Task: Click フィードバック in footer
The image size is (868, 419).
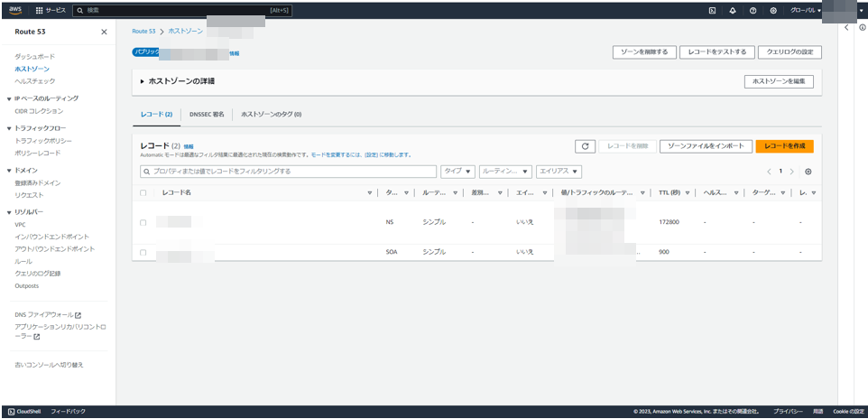Action: click(68, 412)
